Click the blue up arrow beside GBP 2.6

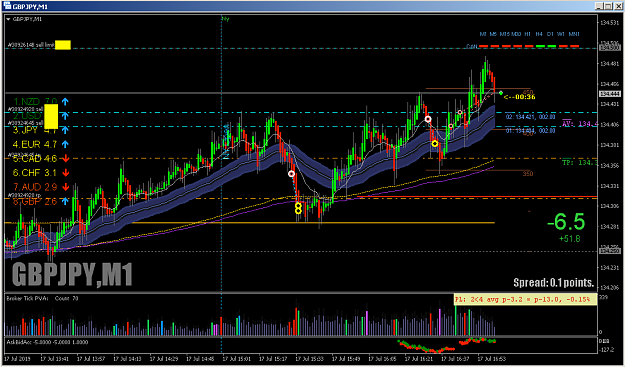pyautogui.click(x=65, y=201)
